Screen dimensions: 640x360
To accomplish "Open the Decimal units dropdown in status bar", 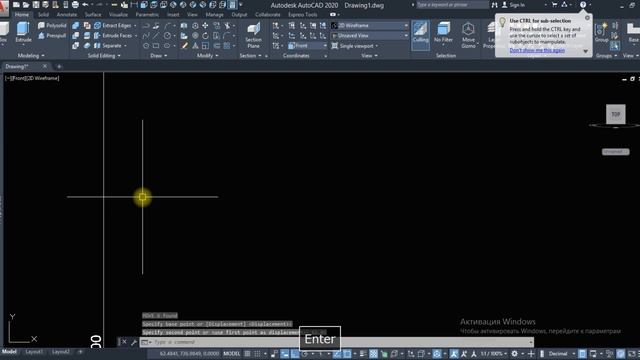I will [x=561, y=353].
